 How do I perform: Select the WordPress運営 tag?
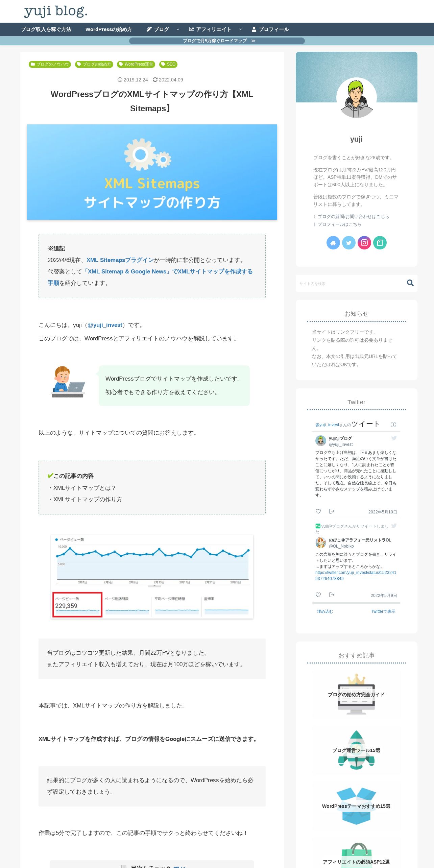(136, 64)
